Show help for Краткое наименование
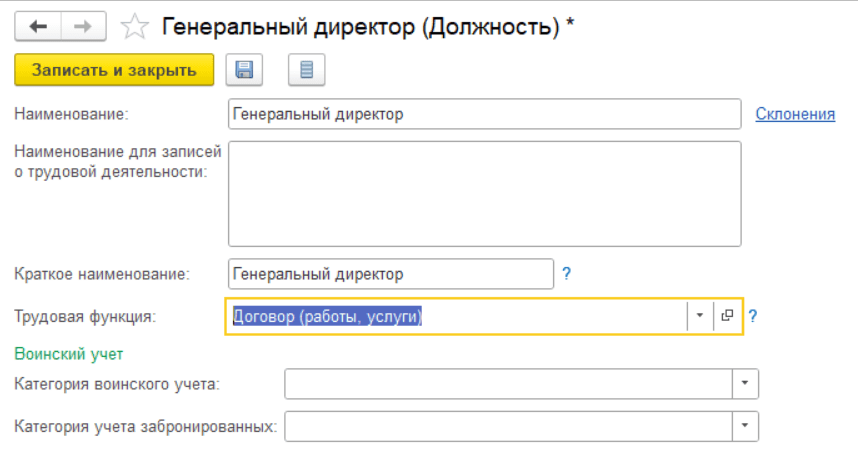This screenshot has height=474, width=858. 566,274
